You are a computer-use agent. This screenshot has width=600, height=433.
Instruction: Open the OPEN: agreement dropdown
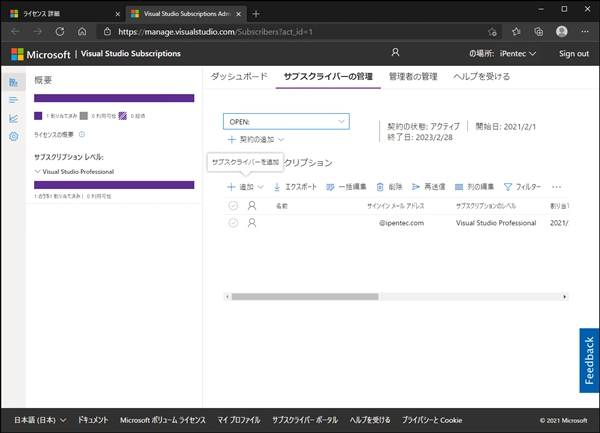coord(286,122)
